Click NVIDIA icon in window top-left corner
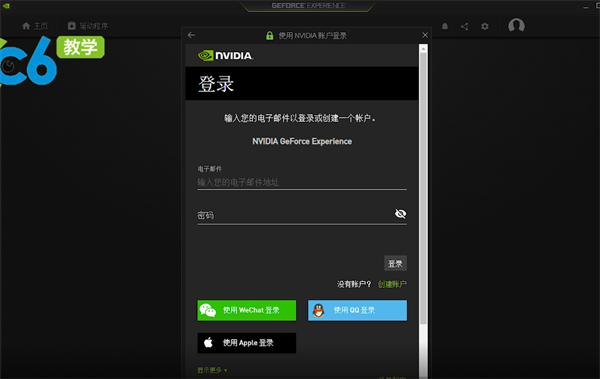This screenshot has width=600, height=379. point(6,6)
